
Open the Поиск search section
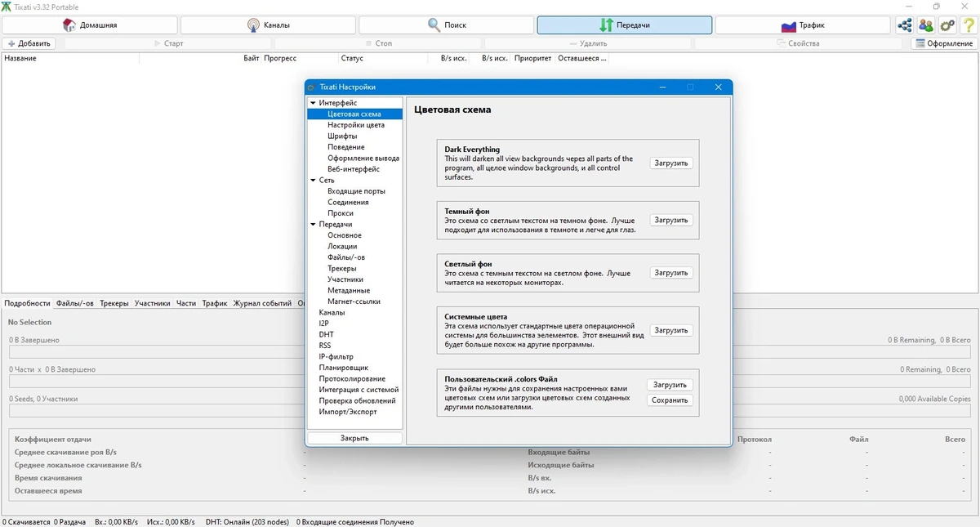[447, 25]
